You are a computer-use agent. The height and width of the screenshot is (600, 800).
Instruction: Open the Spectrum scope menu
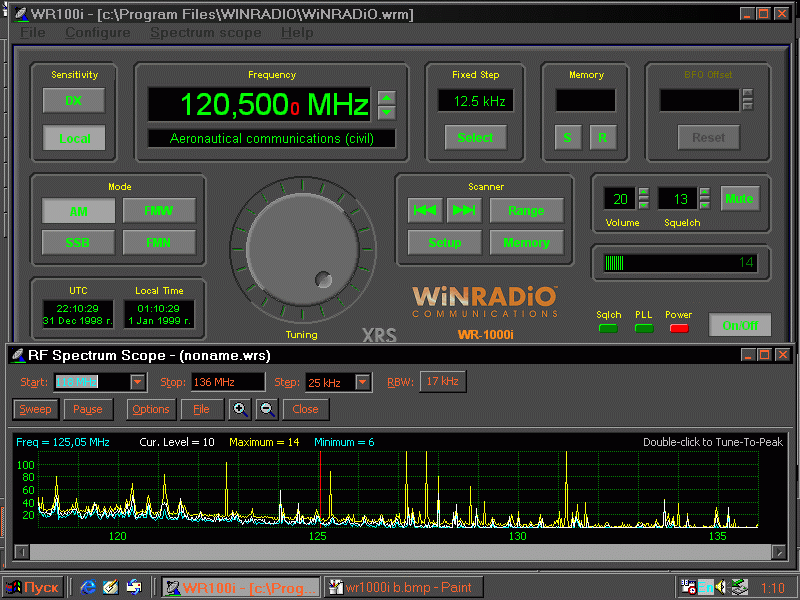(205, 32)
